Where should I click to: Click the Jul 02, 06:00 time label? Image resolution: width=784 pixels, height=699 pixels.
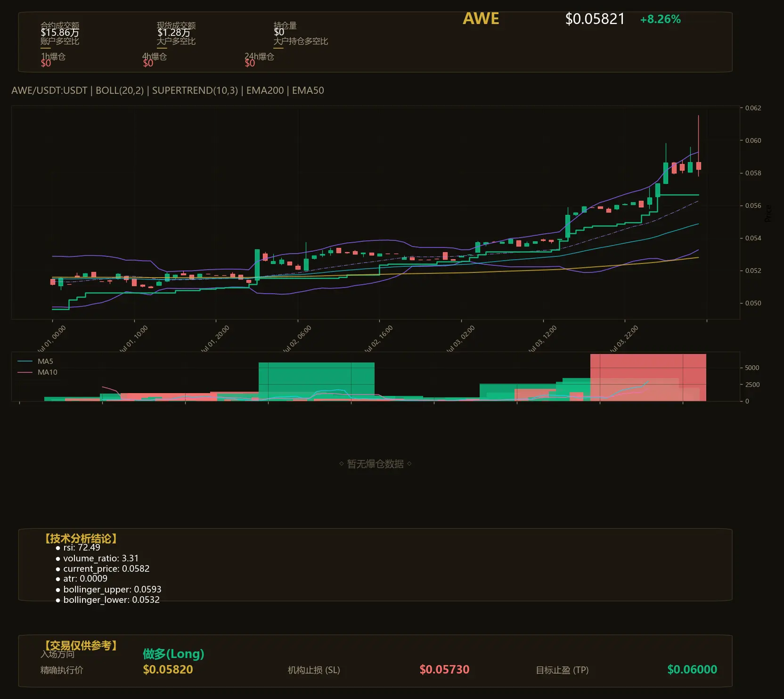pyautogui.click(x=297, y=339)
